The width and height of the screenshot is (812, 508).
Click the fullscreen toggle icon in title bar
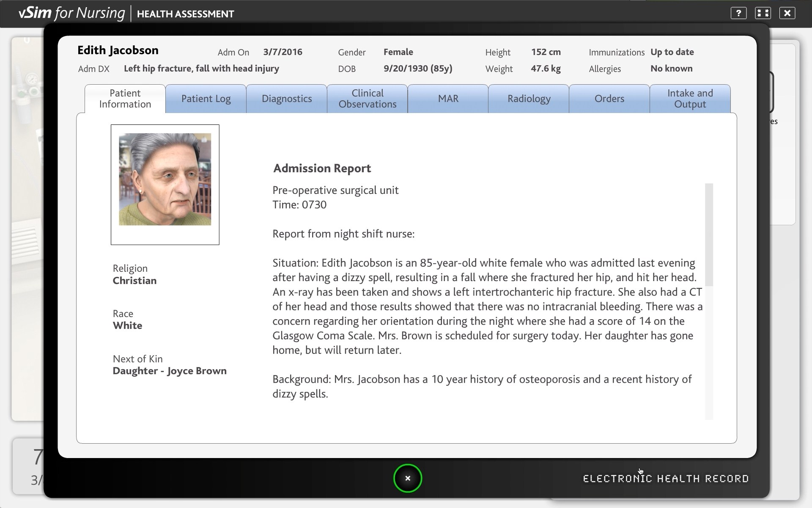point(763,13)
